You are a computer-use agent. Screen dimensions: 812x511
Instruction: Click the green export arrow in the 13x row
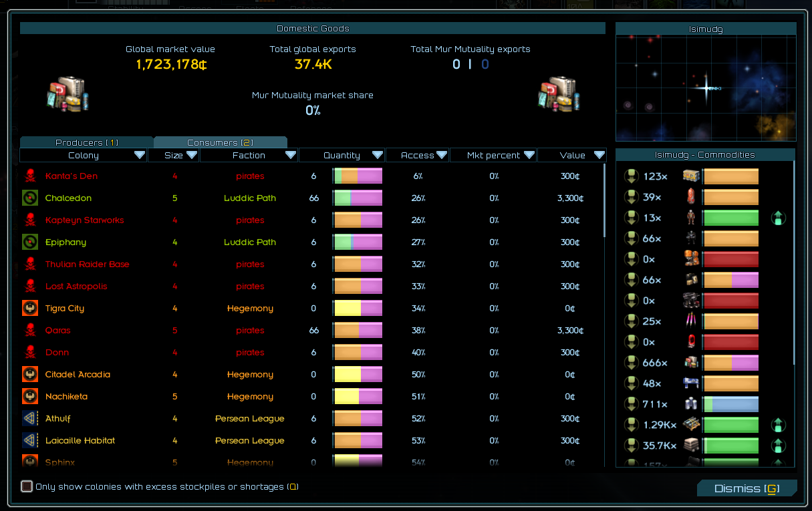(x=778, y=218)
